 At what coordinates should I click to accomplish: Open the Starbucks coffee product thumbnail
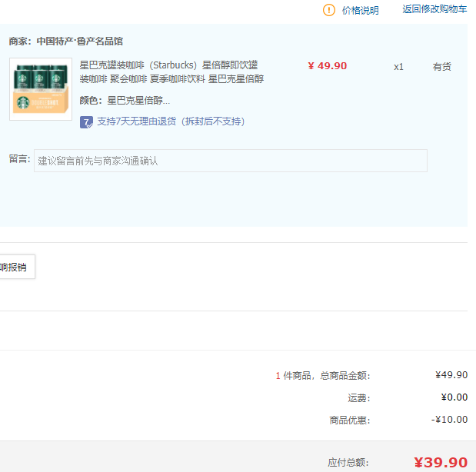[x=41, y=89]
